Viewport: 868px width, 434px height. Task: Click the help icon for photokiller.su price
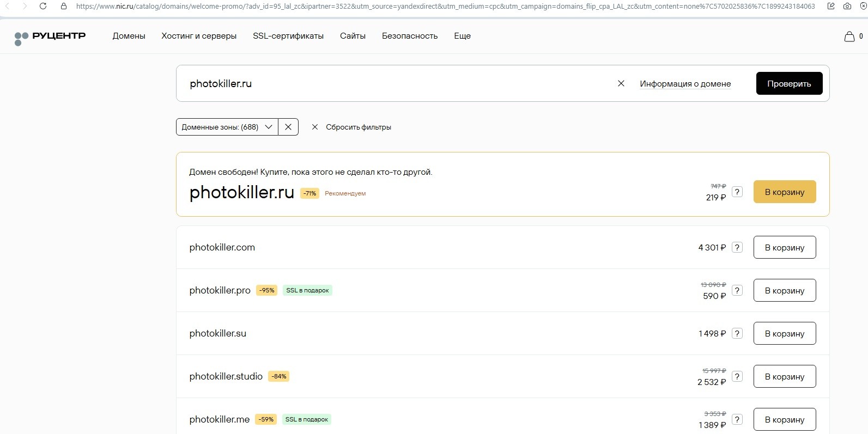[737, 333]
